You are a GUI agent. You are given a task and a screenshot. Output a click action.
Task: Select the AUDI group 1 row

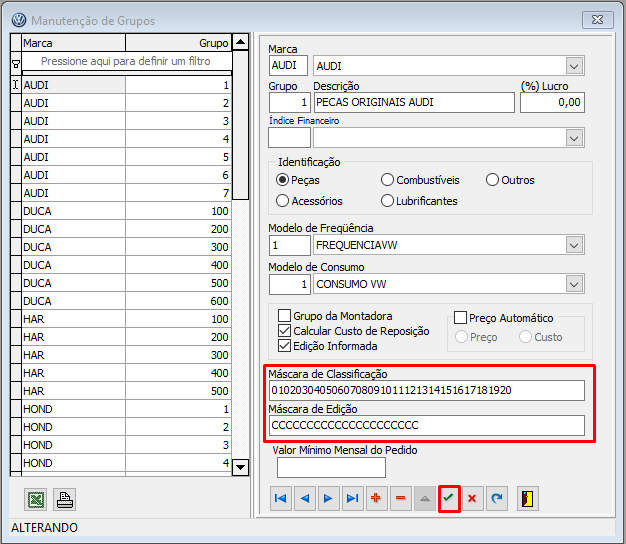coord(127,85)
